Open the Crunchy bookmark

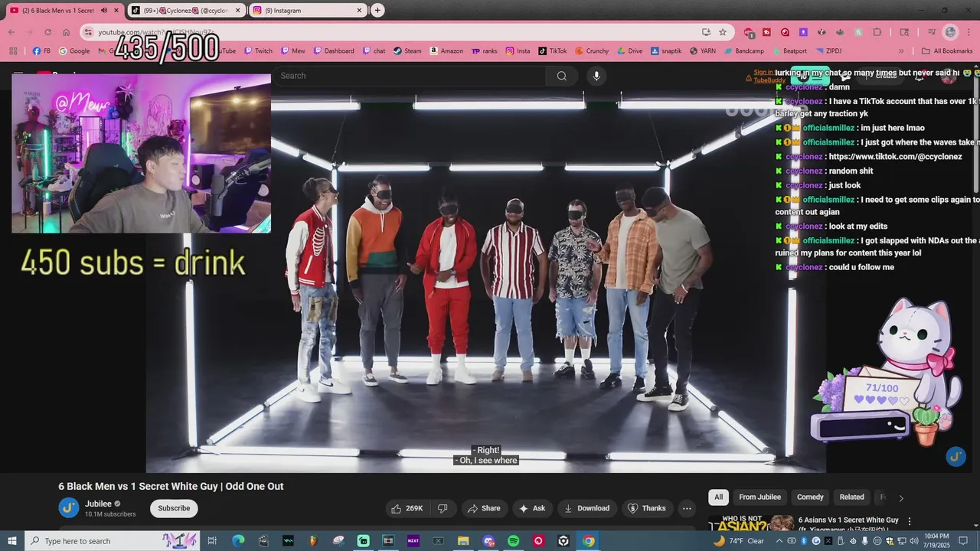591,51
